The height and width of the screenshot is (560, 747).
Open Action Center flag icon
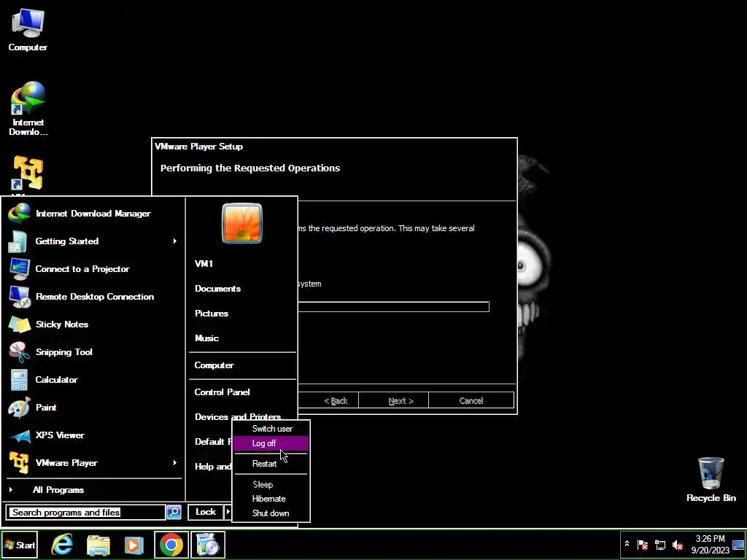[643, 544]
